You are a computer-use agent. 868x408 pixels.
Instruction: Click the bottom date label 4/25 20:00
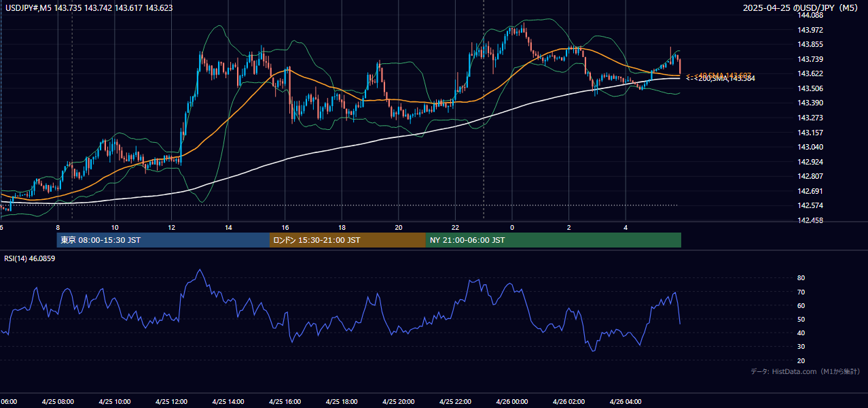tap(399, 401)
